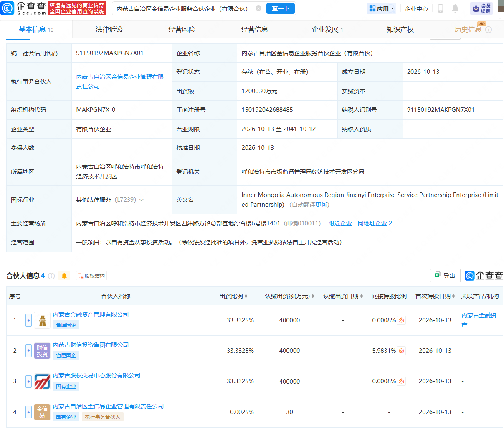This screenshot has width=504, height=428.
Task: Click 30 subscribed capital cell
Action: click(289, 412)
